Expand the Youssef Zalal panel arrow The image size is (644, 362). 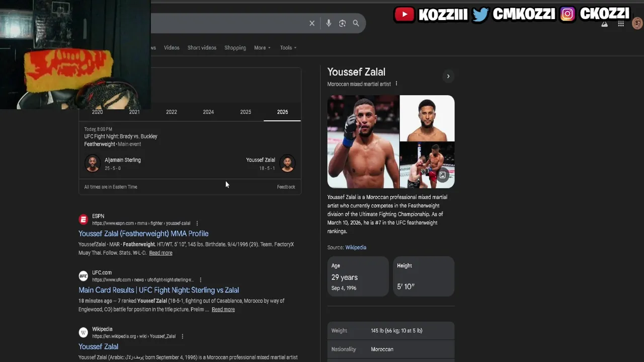tap(448, 76)
